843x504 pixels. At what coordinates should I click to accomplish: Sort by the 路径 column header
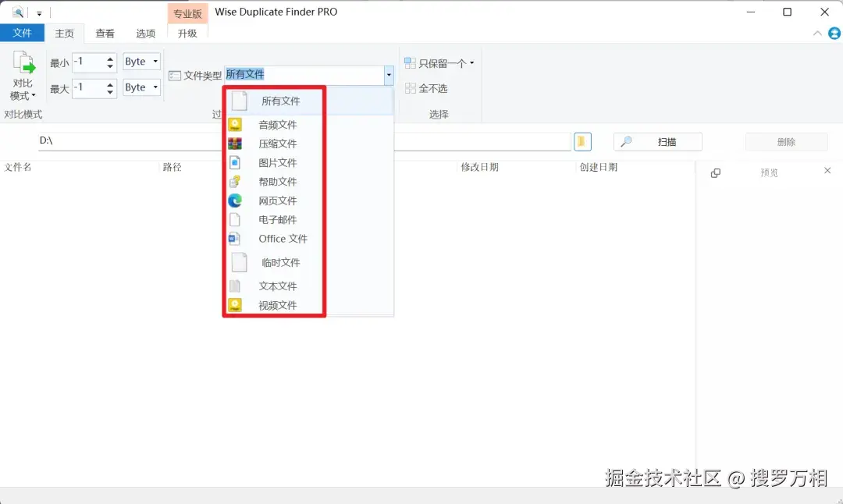click(172, 167)
